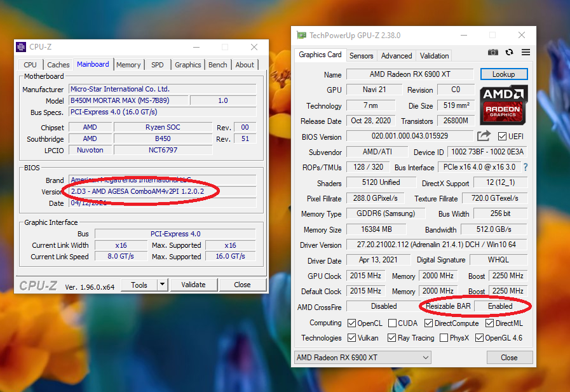Click the Resizable BAR Enabled value

501,306
